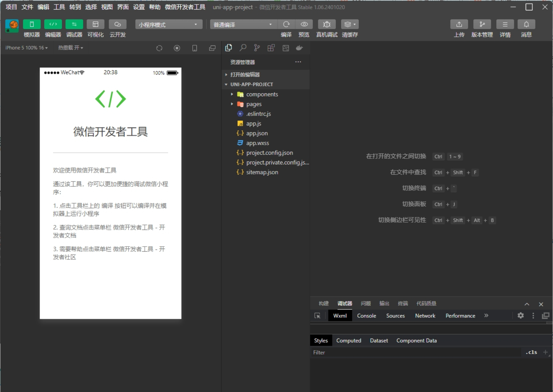Open the debugger settings gear icon
Image resolution: width=553 pixels, height=392 pixels.
(520, 316)
